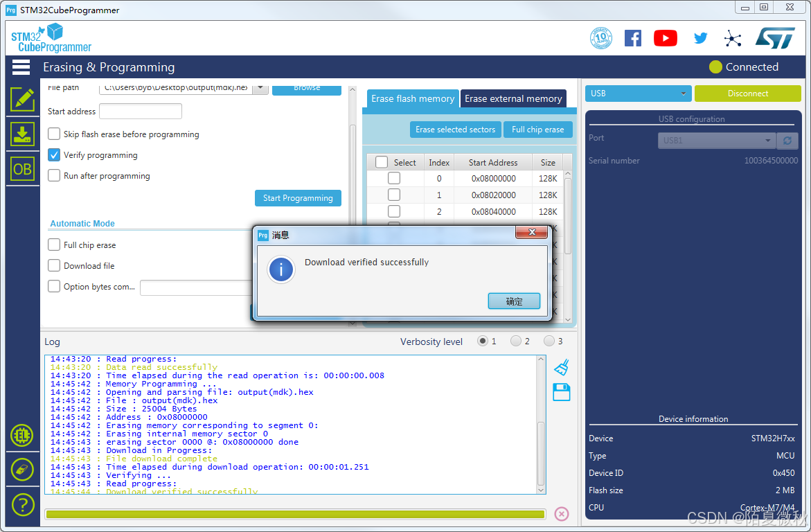Set verbosity level to 2
811x532 pixels.
[x=516, y=341]
